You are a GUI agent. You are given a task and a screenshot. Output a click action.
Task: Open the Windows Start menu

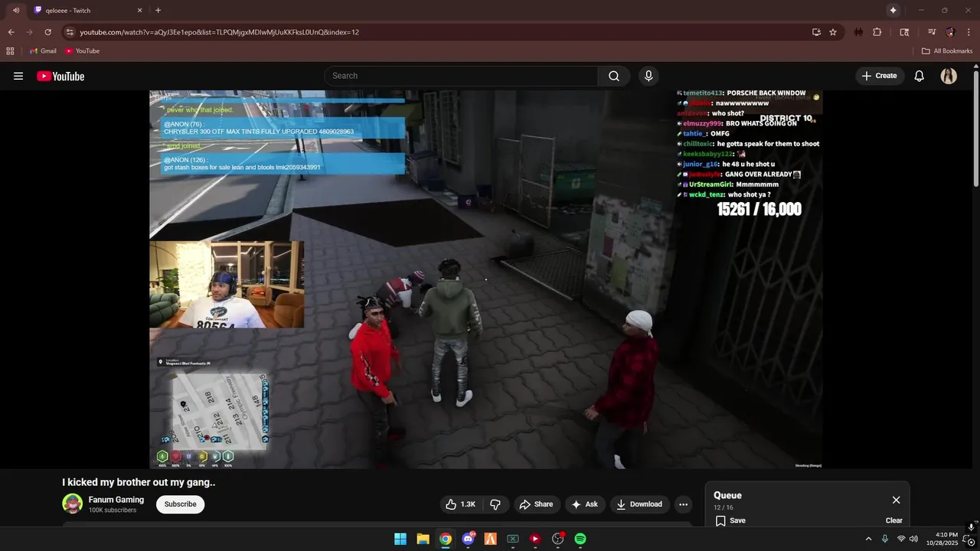click(x=400, y=539)
